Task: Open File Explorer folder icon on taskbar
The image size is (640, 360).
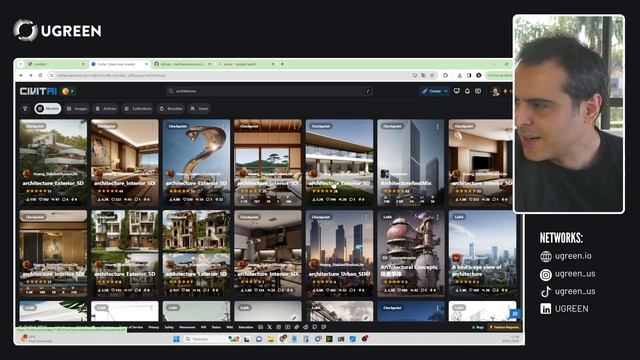Action: click(x=271, y=339)
